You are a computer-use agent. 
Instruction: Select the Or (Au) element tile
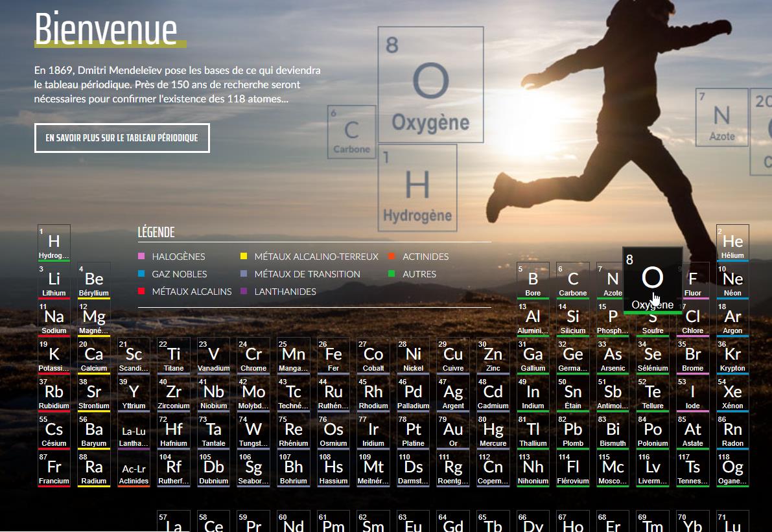click(x=453, y=431)
